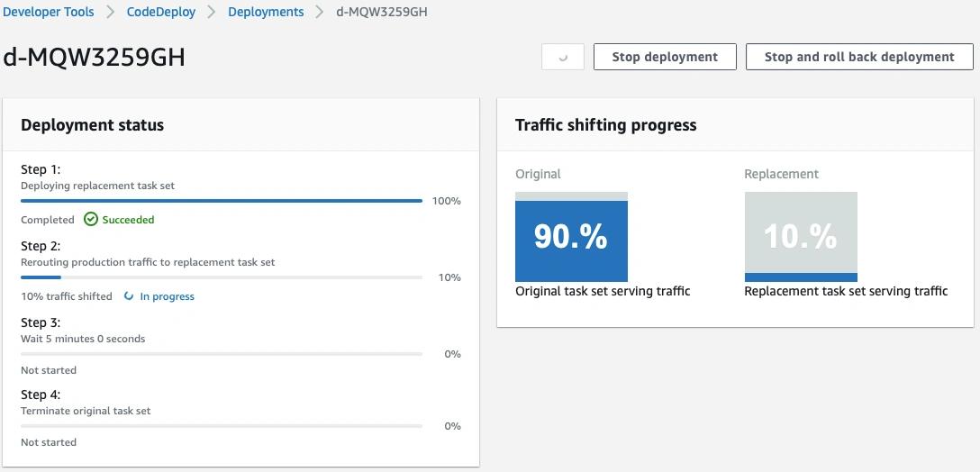Click the In progress status text

167,296
